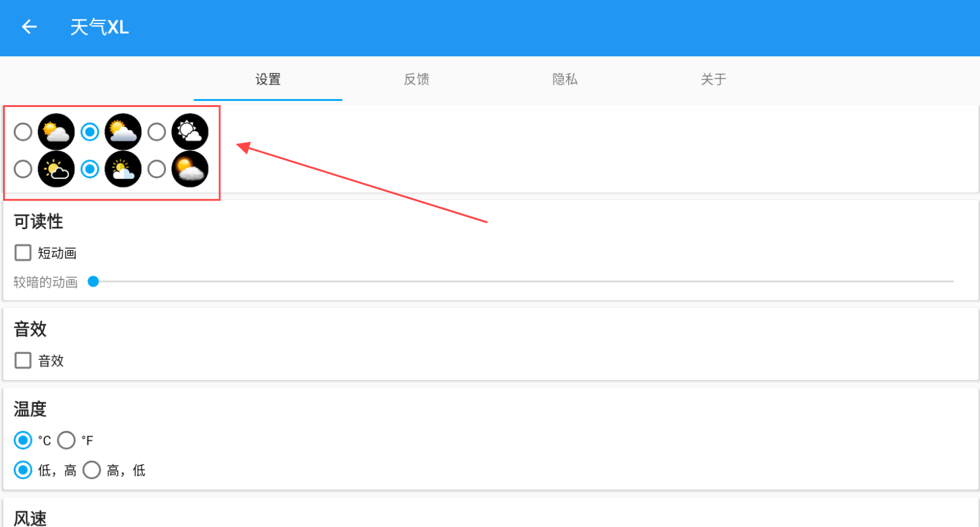Click the 短动画 label text
The image size is (980, 527).
[57, 253]
